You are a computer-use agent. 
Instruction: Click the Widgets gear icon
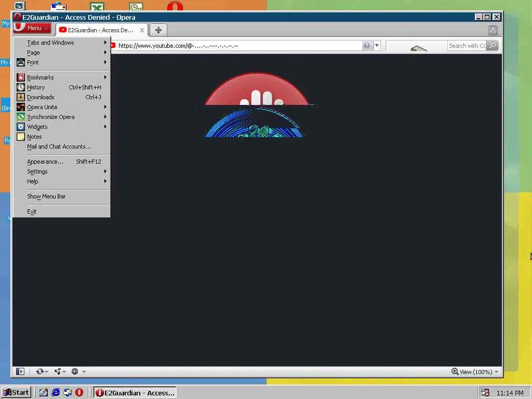[x=21, y=127]
